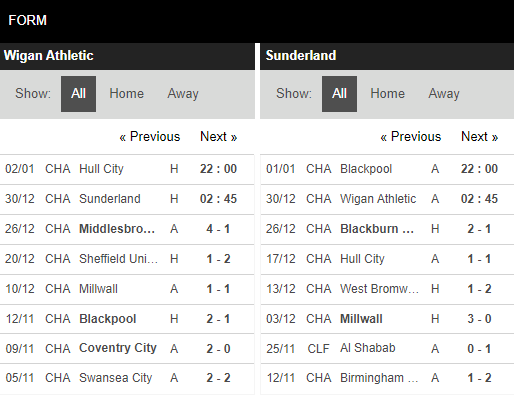Viewport: 514px width, 413px height.
Task: Open Sunderland's West Bromwich 1 - 2 match
Action: pos(387,289)
